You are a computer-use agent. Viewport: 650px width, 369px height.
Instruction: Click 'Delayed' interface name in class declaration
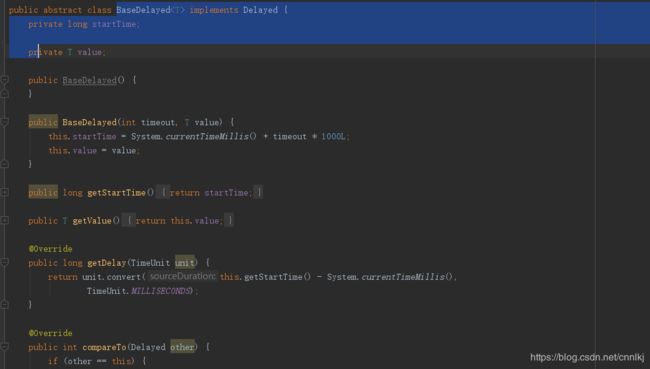260,10
